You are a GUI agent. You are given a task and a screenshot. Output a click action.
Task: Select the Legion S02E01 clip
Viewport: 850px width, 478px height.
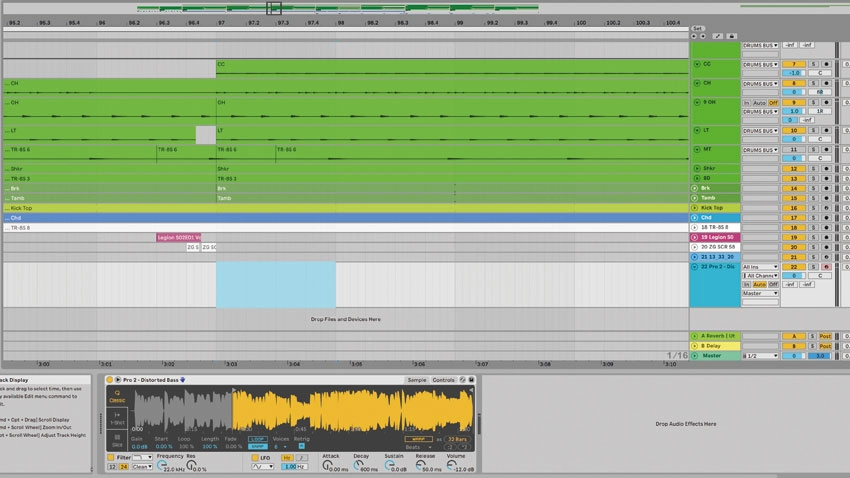pyautogui.click(x=179, y=237)
